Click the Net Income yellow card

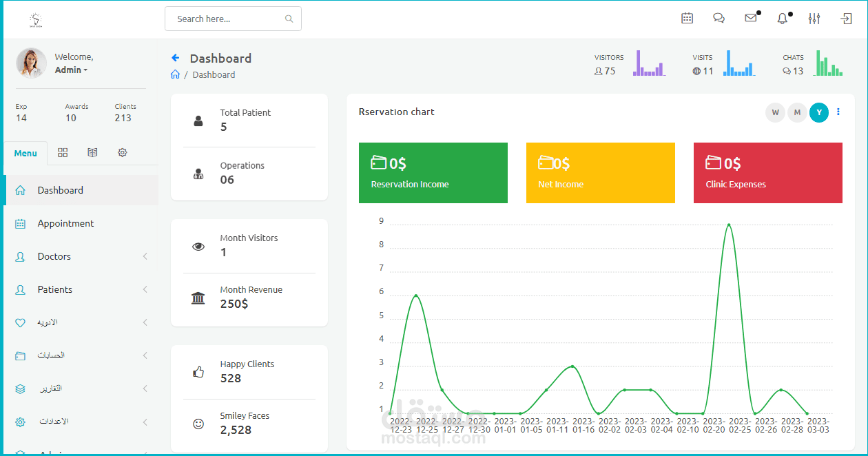(x=601, y=173)
